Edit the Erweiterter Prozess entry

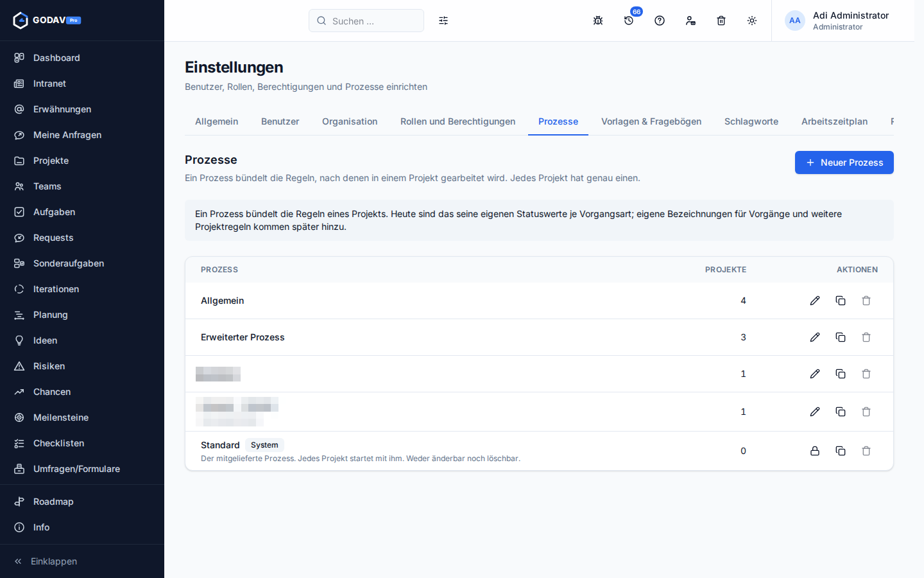pos(815,337)
